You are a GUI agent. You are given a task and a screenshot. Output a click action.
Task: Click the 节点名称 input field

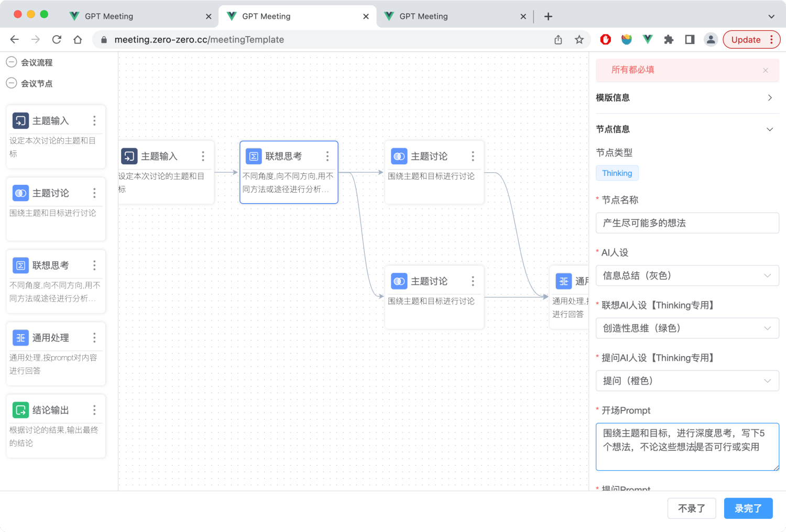coord(687,223)
